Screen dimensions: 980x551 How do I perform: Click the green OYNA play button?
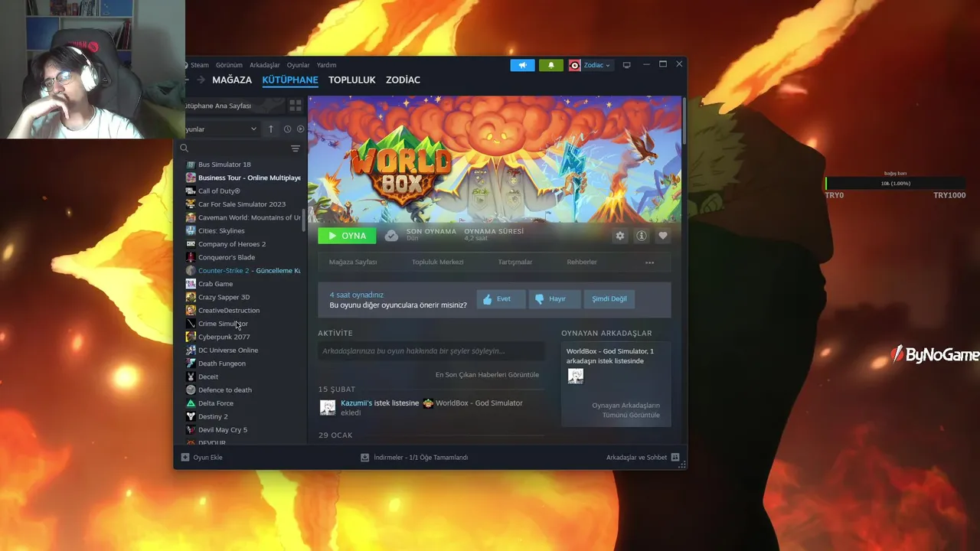347,236
